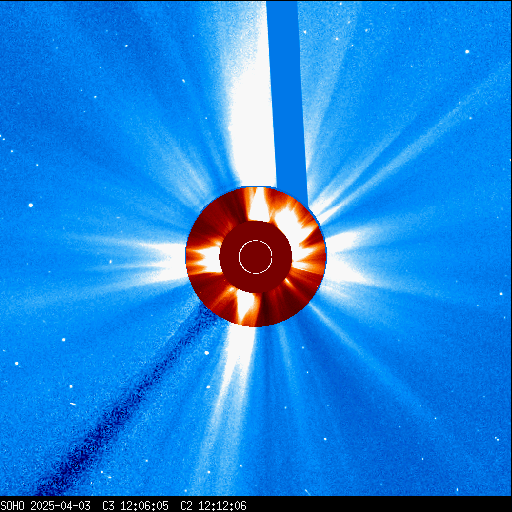This screenshot has width=512, height=512.
Task: Click the bright star near the left edge
Action: coord(31,205)
